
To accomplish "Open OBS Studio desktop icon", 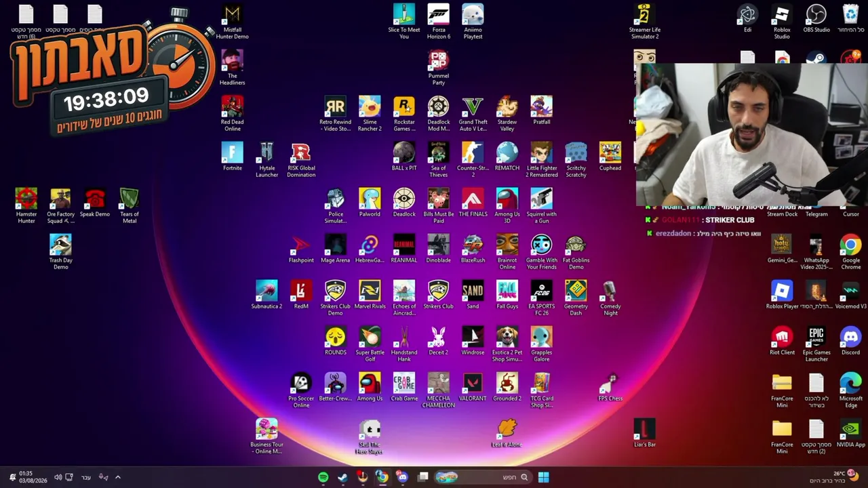I will point(816,19).
